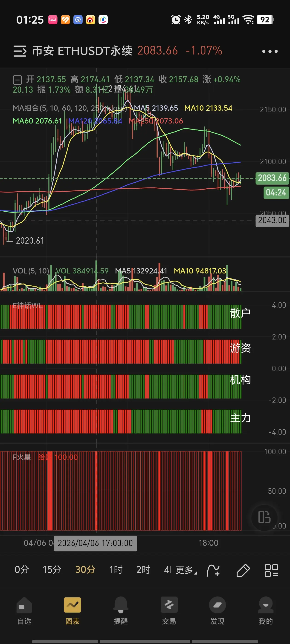Tap the MA60 2076.61 value
The height and width of the screenshot is (644, 290).
[37, 121]
